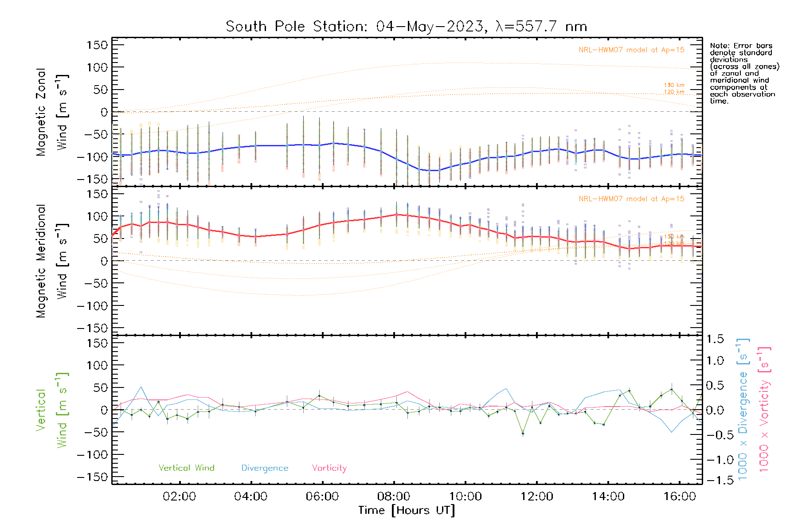Click the South Pole Station plot title
The width and height of the screenshot is (798, 532).
click(406, 27)
